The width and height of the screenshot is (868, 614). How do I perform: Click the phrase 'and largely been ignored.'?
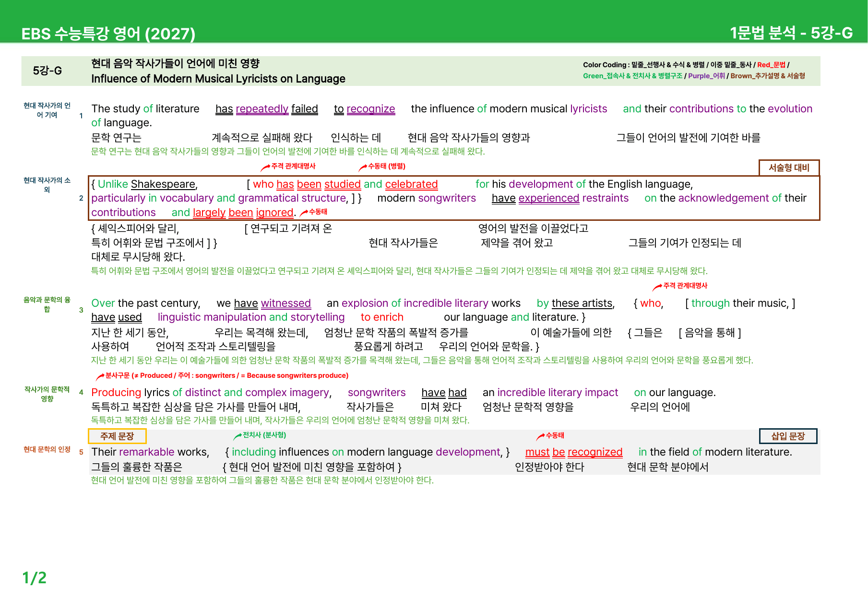[234, 213]
